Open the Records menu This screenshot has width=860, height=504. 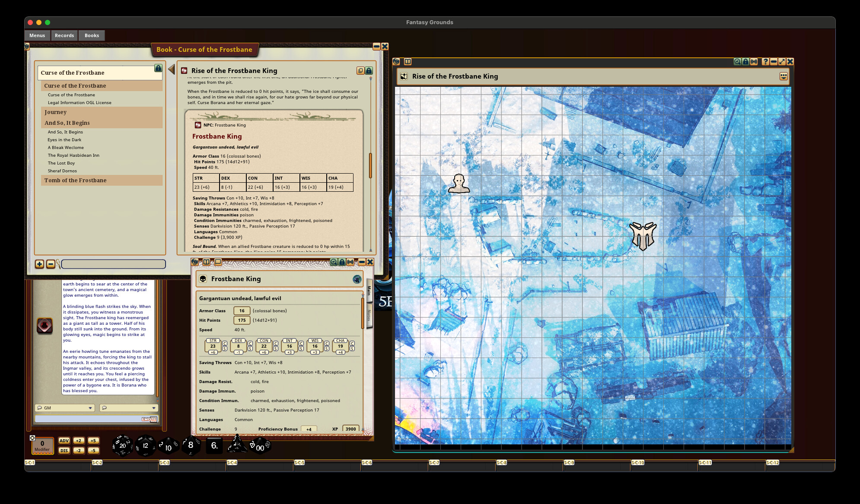click(x=64, y=35)
